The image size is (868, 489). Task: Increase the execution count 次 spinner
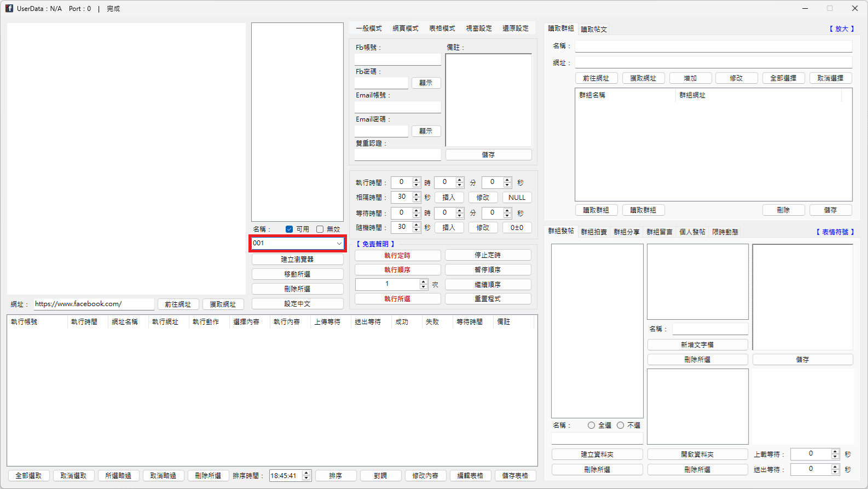click(x=424, y=281)
